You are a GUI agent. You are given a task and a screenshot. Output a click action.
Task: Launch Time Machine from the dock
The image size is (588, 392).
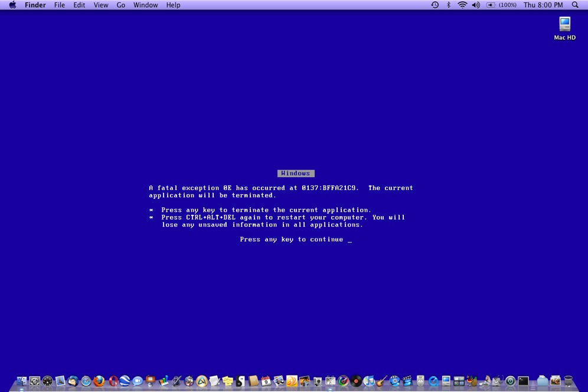511,381
